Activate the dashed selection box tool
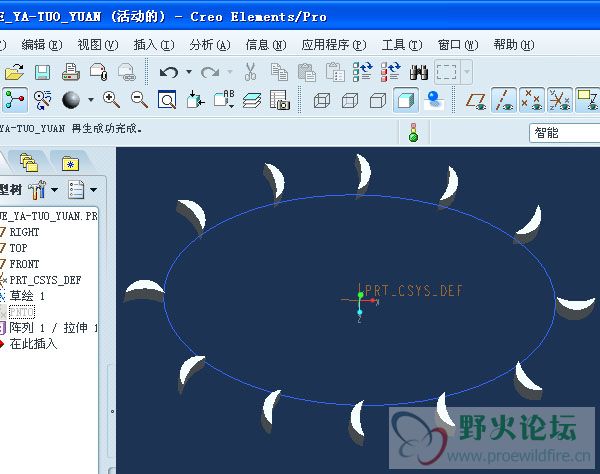Viewport: 600px width, 474px height. pyautogui.click(x=447, y=72)
